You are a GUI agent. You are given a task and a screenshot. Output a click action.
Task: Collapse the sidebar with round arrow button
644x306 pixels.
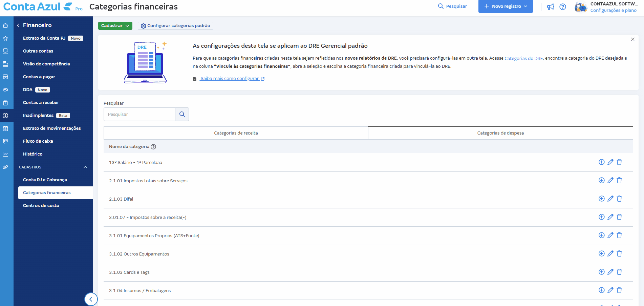pos(91,299)
